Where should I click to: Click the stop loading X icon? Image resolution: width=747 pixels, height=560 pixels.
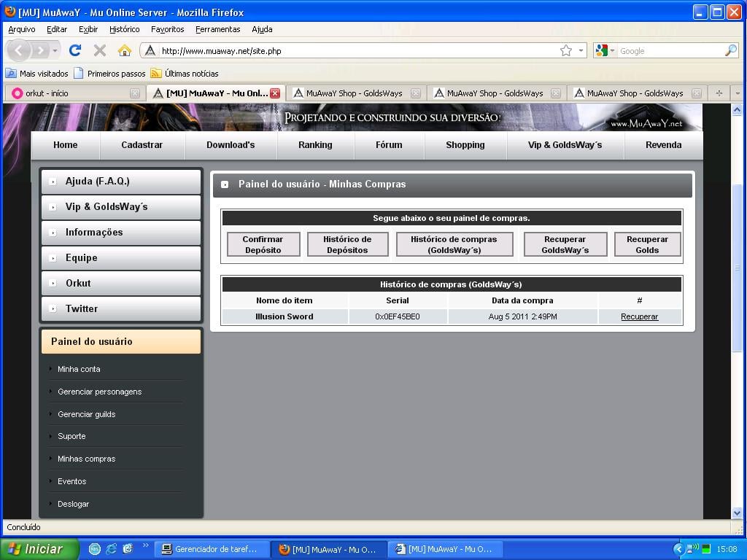[x=100, y=50]
